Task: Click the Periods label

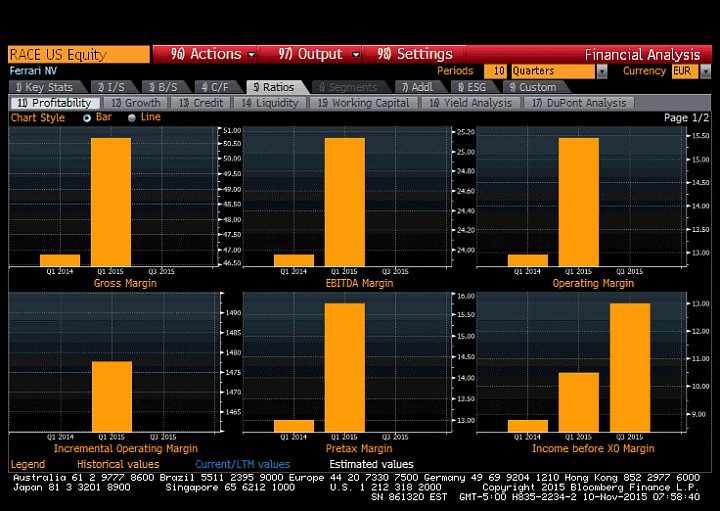Action: coord(455,71)
